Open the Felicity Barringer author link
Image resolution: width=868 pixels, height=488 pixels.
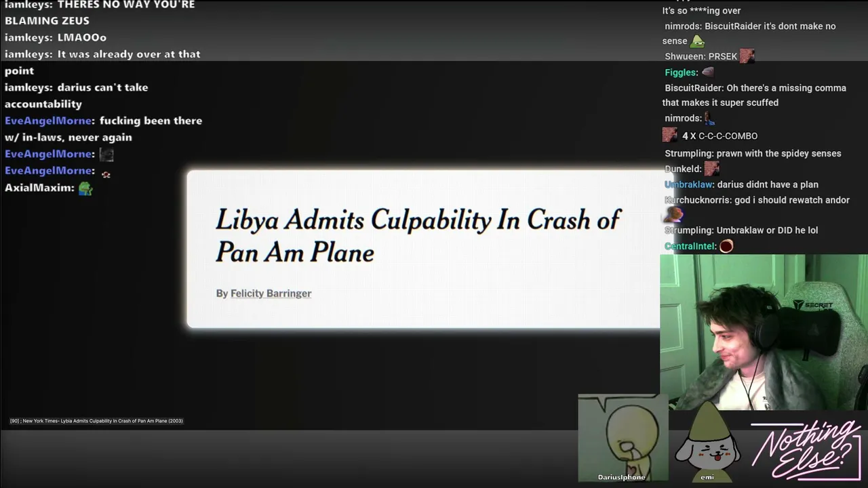tap(271, 293)
